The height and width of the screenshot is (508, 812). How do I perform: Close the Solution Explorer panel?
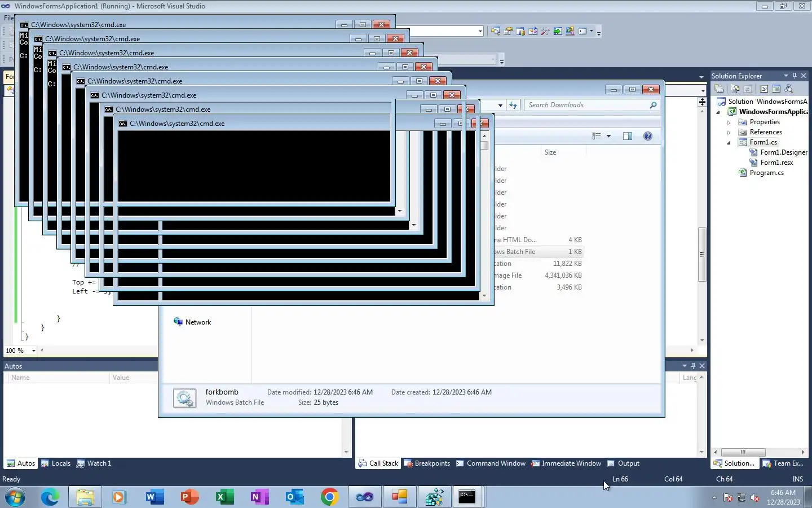coord(804,76)
